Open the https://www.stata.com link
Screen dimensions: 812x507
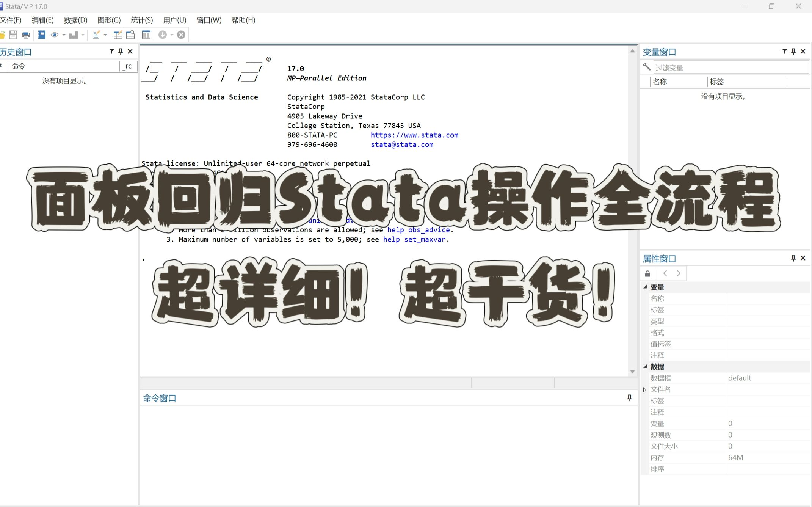click(414, 135)
